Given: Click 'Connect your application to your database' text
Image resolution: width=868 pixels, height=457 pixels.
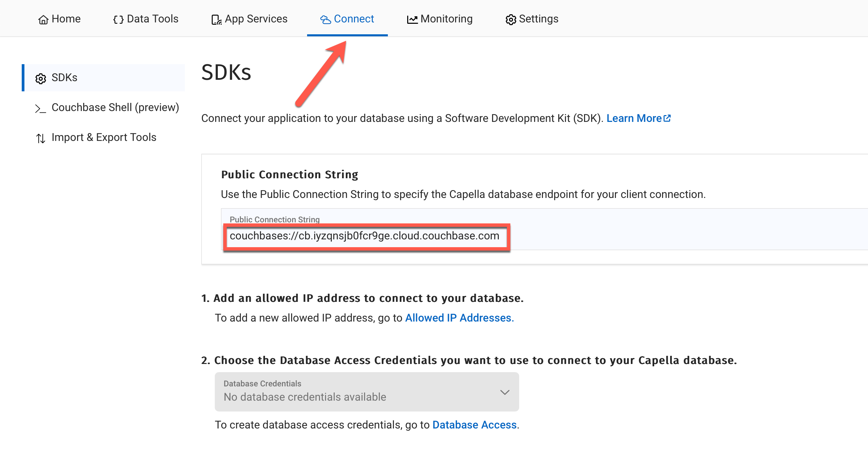Looking at the screenshot, I should point(402,118).
